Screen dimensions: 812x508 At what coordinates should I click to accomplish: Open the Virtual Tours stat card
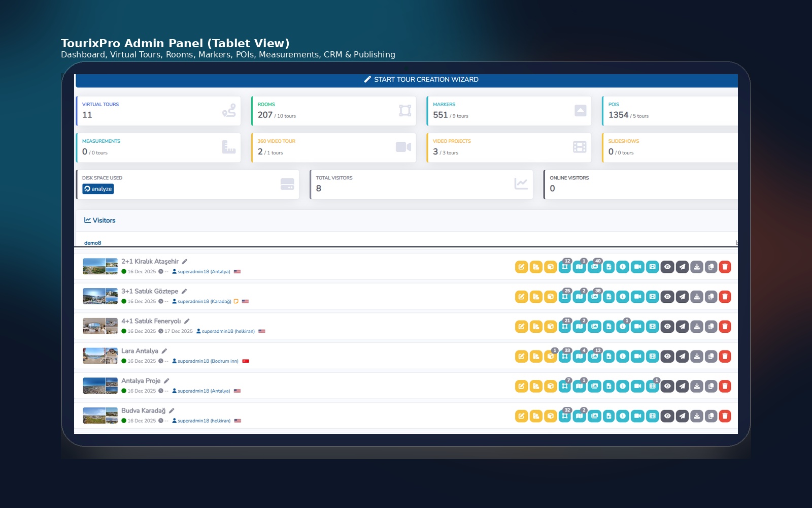pos(158,111)
